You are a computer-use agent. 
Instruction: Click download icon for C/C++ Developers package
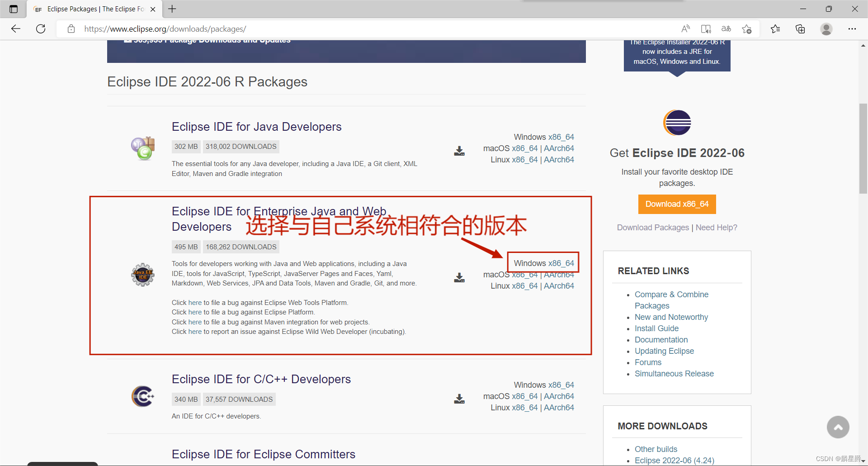[459, 399]
